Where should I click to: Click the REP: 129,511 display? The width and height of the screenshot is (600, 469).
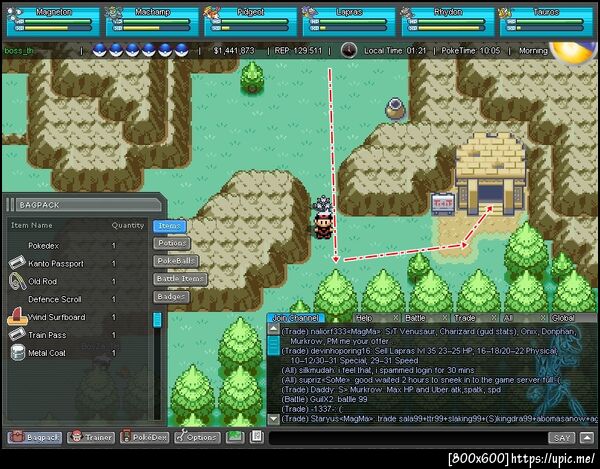tap(298, 50)
